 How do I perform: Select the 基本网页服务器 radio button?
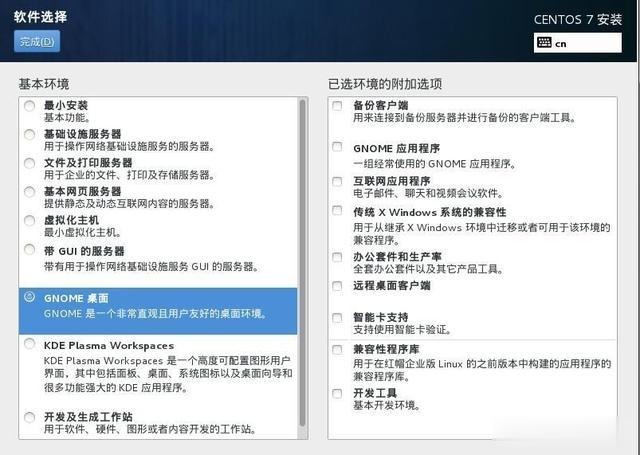click(x=29, y=192)
